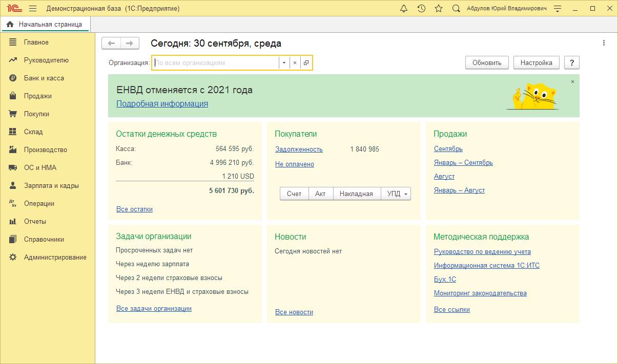Close the ЕНВД banner
The height and width of the screenshot is (364, 618).
click(572, 81)
